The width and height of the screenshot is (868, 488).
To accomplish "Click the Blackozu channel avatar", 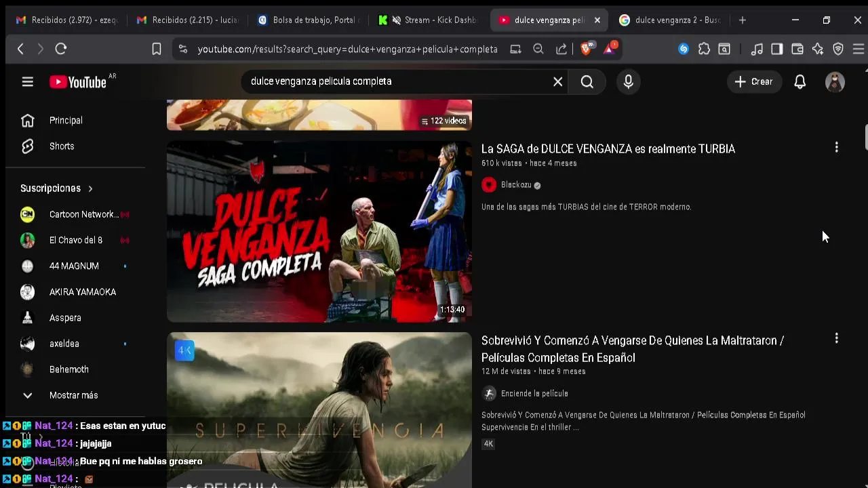I will click(x=489, y=185).
